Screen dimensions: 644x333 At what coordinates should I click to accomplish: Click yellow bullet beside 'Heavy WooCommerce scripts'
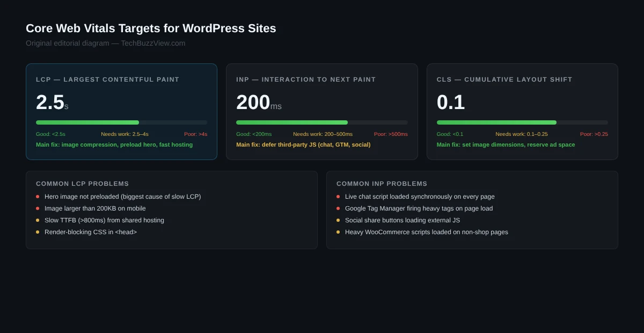pyautogui.click(x=338, y=232)
